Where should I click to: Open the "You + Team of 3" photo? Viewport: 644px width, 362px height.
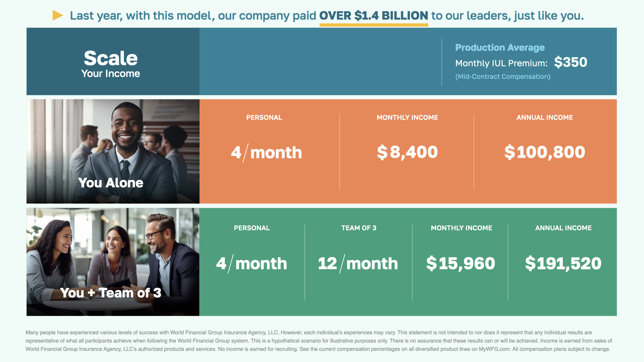113,262
